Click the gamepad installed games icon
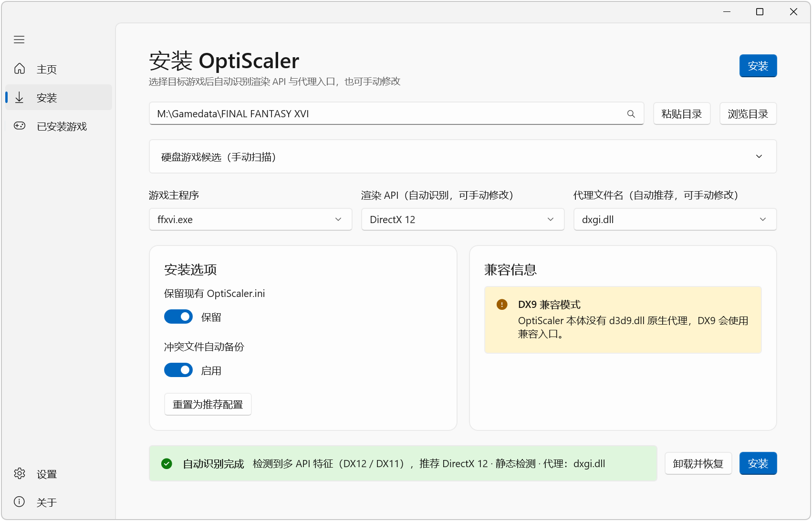The height and width of the screenshot is (521, 812). pyautogui.click(x=20, y=126)
